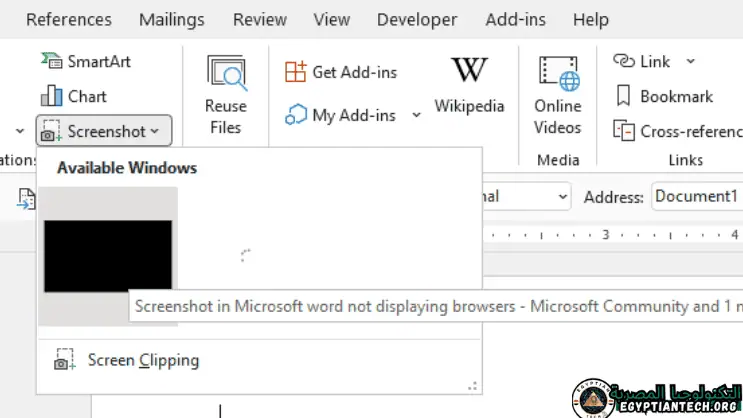The height and width of the screenshot is (418, 743).
Task: Open the Help tab
Action: coord(591,20)
